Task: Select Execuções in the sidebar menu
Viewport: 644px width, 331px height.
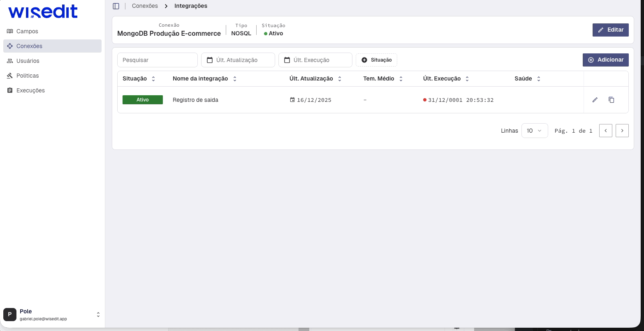Action: pos(31,90)
